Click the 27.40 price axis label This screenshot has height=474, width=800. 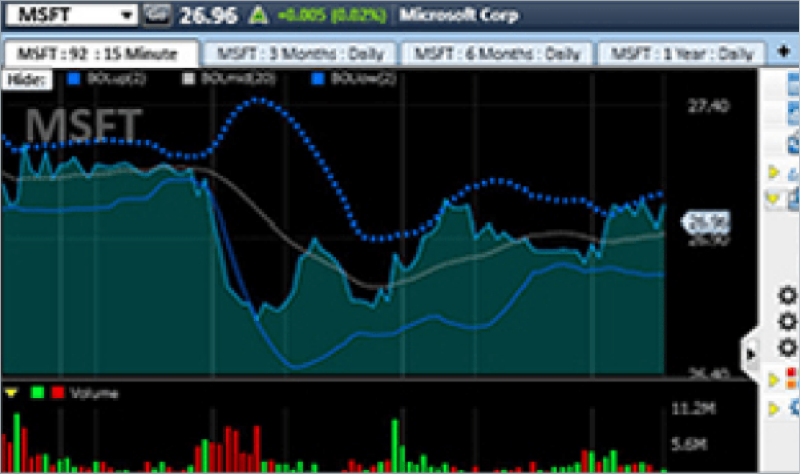click(x=708, y=106)
